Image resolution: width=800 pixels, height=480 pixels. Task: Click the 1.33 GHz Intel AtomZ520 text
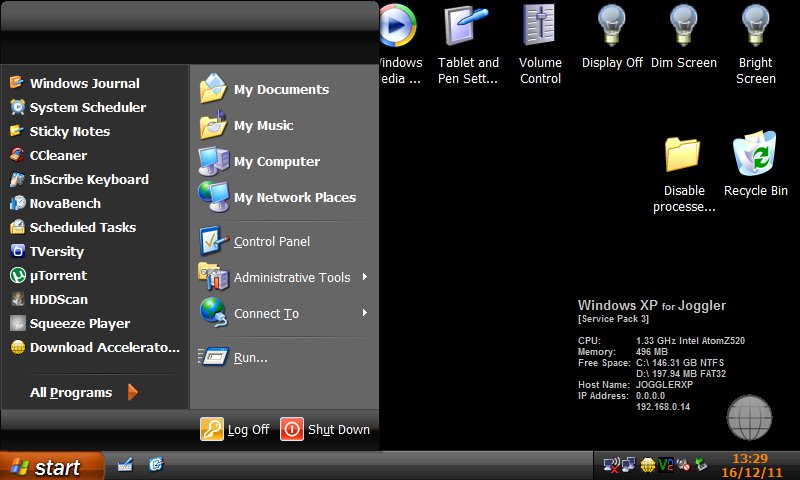(690, 340)
